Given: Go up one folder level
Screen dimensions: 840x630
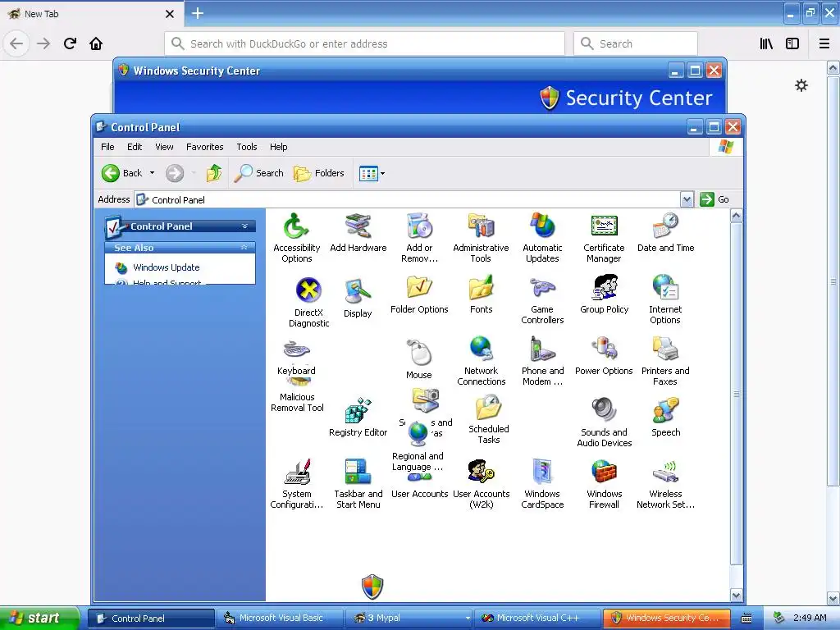Looking at the screenshot, I should tap(214, 173).
